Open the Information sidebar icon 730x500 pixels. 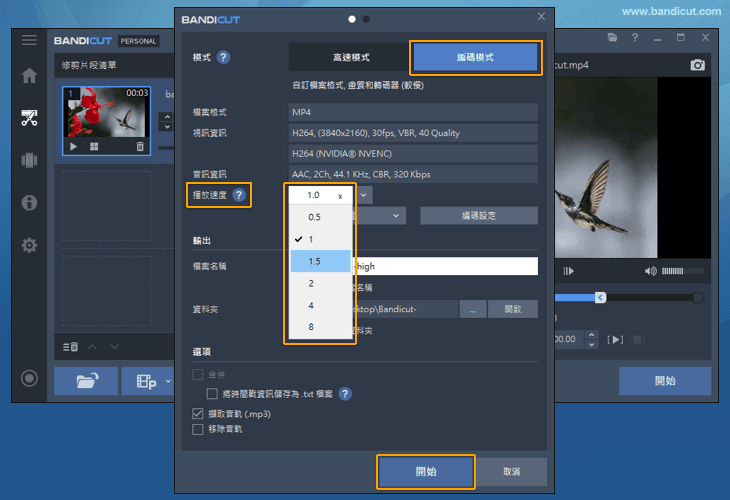tap(29, 203)
